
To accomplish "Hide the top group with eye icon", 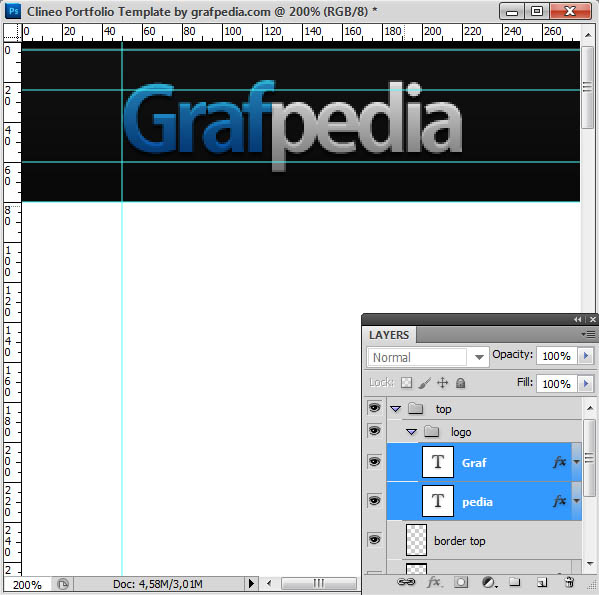I will (x=374, y=407).
